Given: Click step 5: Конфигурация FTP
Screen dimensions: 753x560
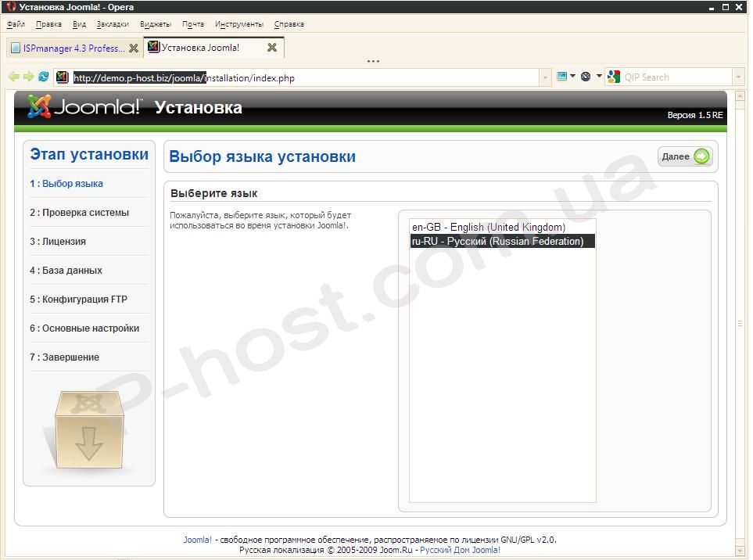Looking at the screenshot, I should (x=78, y=300).
